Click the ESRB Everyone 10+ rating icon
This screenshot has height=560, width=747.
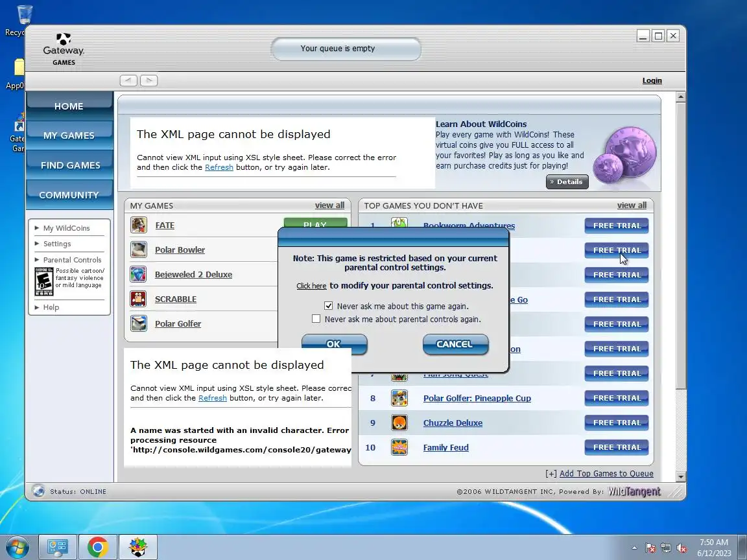[x=44, y=281]
